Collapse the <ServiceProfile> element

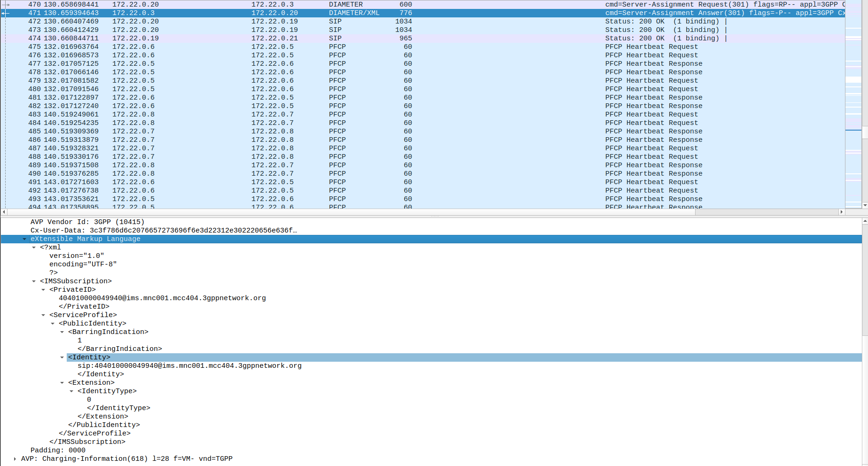(x=43, y=315)
